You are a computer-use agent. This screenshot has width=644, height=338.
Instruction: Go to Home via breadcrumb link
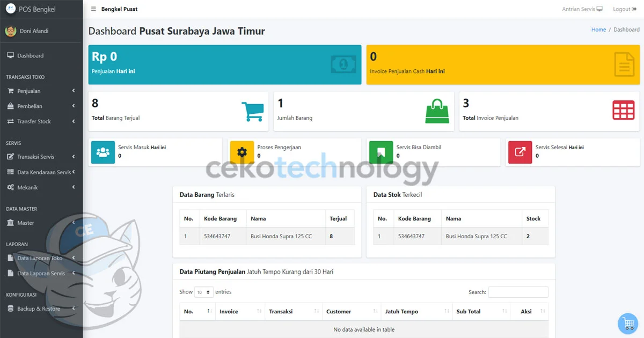598,30
